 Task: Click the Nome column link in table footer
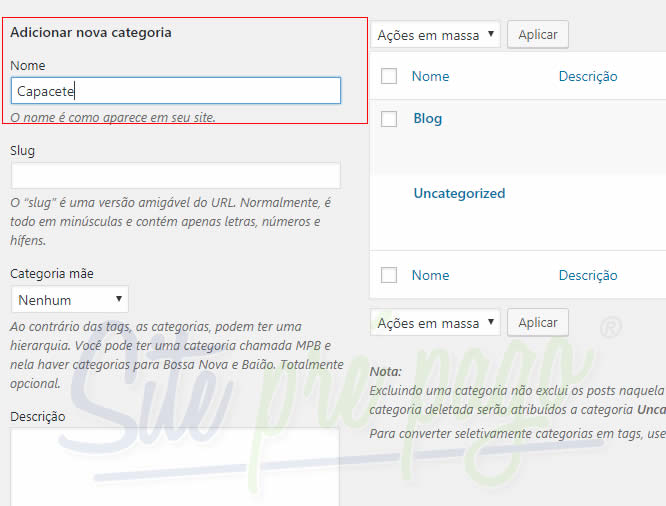pos(430,275)
